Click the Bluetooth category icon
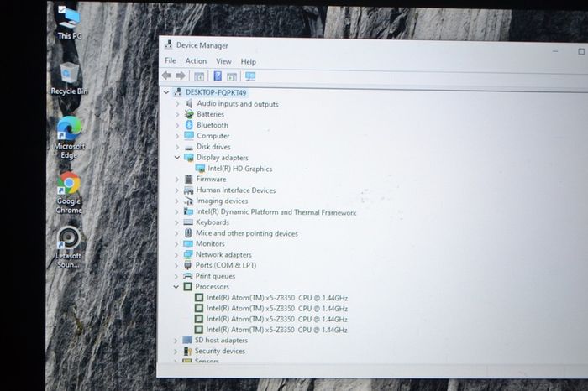588x391 pixels. 189,125
